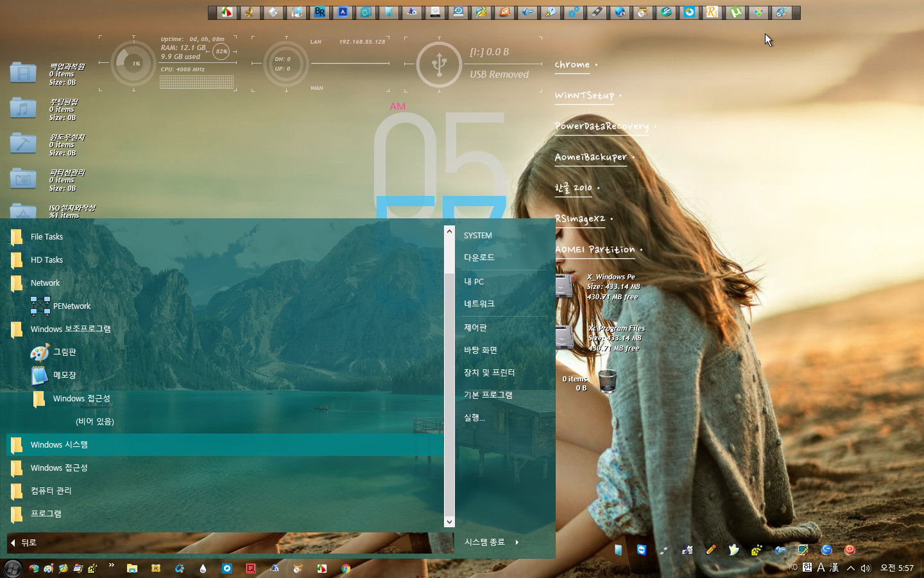Open the orange 'Rs' icon in top dock
The image size is (924, 578).
(x=712, y=12)
